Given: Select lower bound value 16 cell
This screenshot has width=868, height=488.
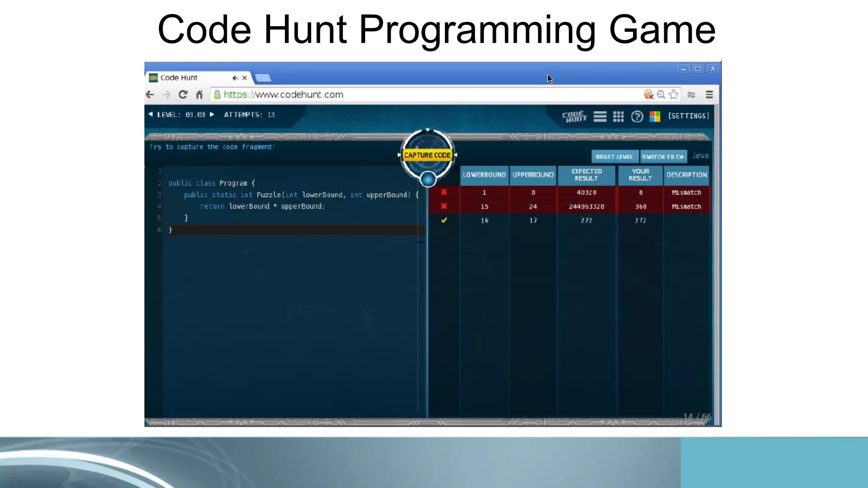Looking at the screenshot, I should [x=484, y=220].
